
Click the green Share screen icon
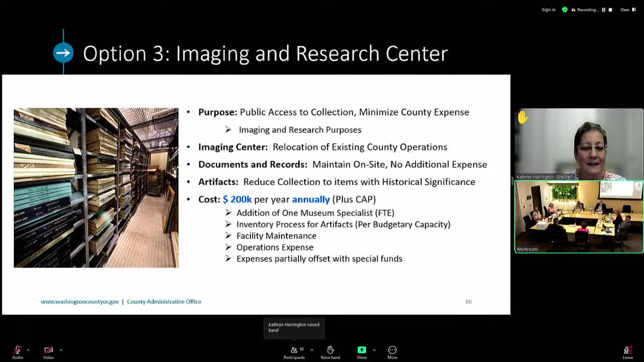click(x=362, y=350)
